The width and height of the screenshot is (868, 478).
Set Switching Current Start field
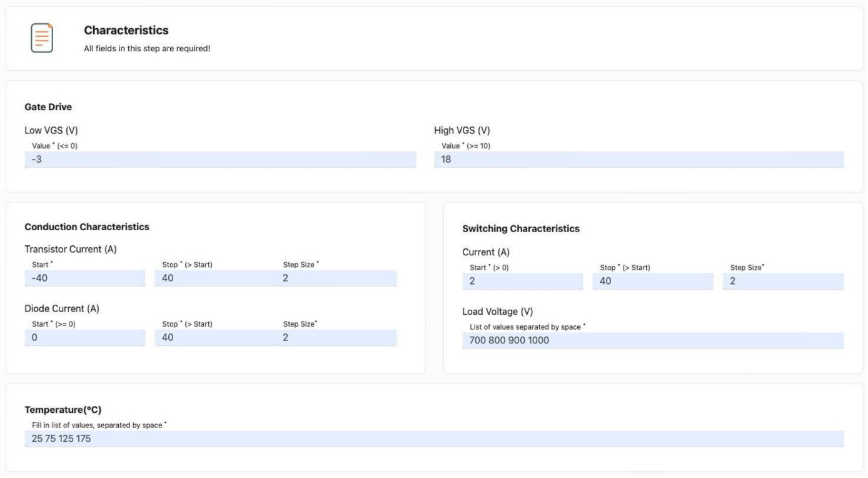(523, 282)
